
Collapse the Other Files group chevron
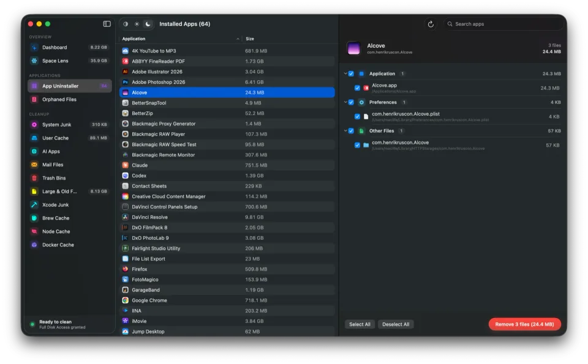click(x=345, y=130)
